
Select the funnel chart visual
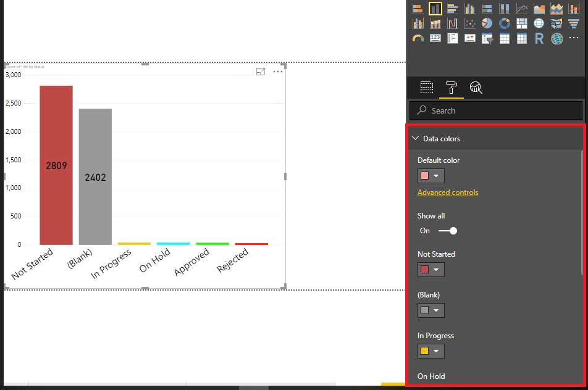pos(574,23)
